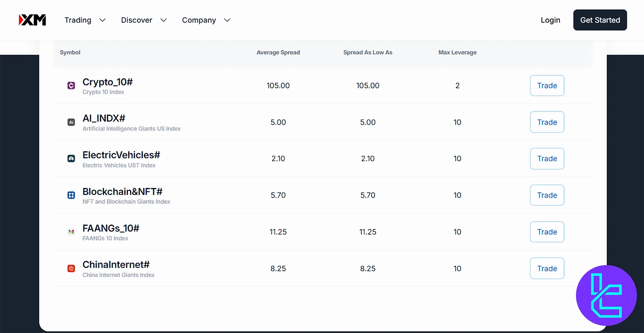Viewport: 644px width, 333px height.
Task: Hit Trade for the AI_INDX# row
Action: point(547,122)
